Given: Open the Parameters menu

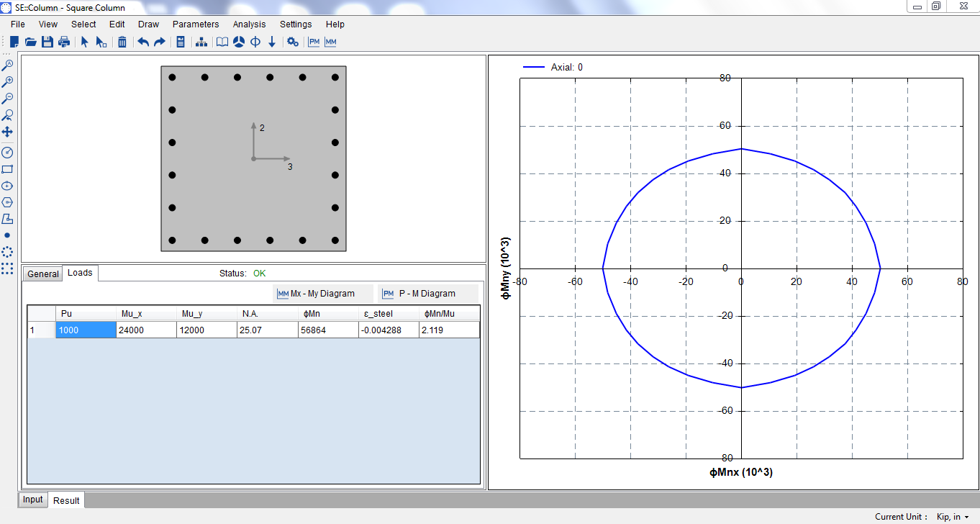Looking at the screenshot, I should click(196, 24).
